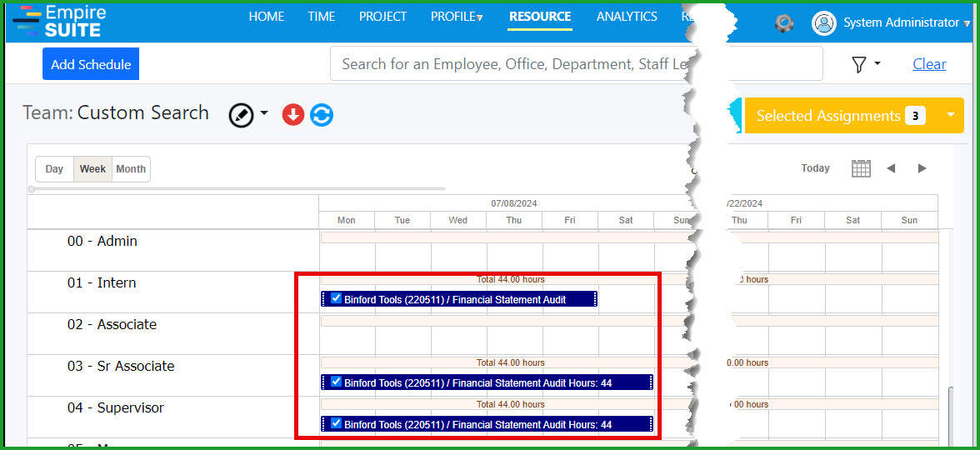Viewport: 980px width, 450px height.
Task: Go to next week arrow
Action: click(x=922, y=168)
